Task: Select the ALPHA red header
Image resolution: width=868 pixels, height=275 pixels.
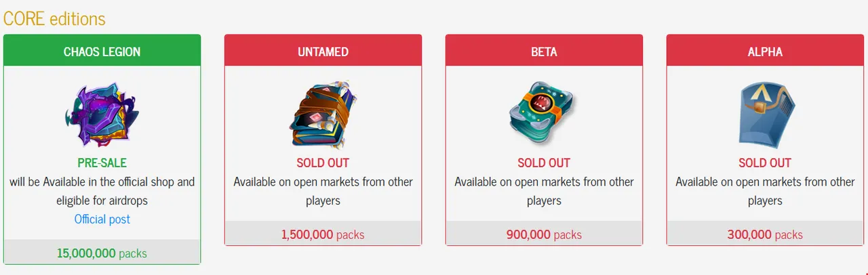Action: [765, 51]
